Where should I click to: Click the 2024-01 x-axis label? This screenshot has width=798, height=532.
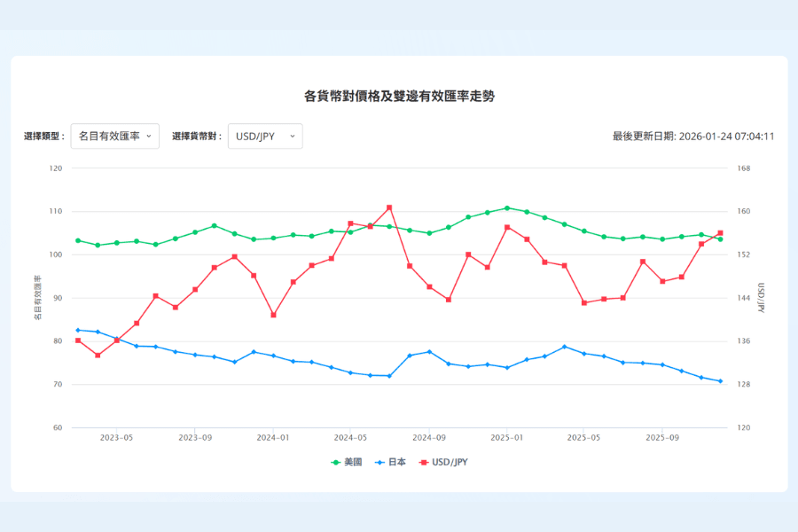[x=273, y=437]
